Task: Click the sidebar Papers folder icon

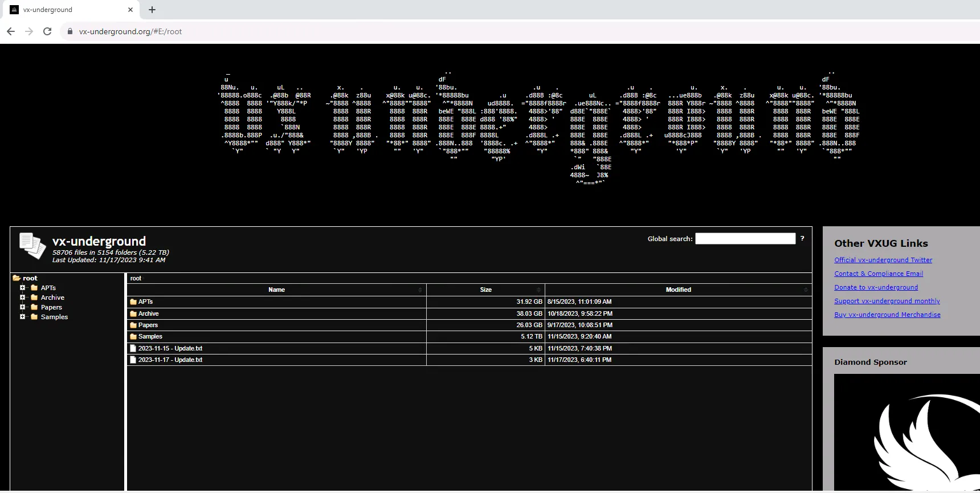Action: point(34,307)
